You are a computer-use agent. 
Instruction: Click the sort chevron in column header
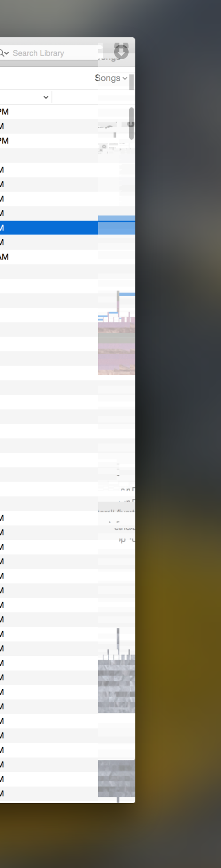(x=46, y=97)
